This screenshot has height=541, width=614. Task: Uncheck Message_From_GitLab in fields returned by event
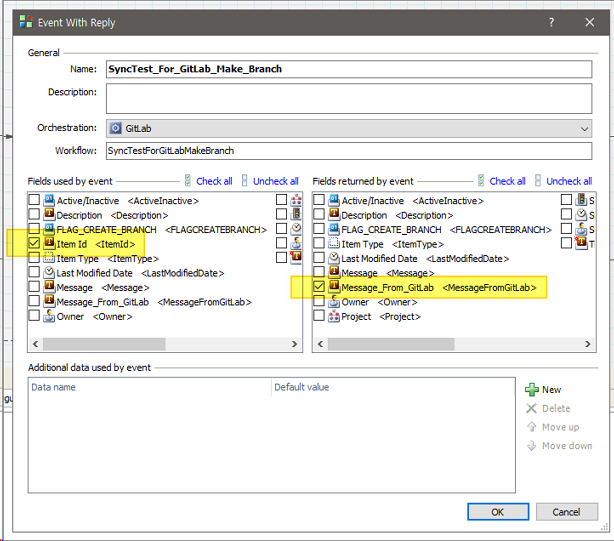(x=319, y=287)
